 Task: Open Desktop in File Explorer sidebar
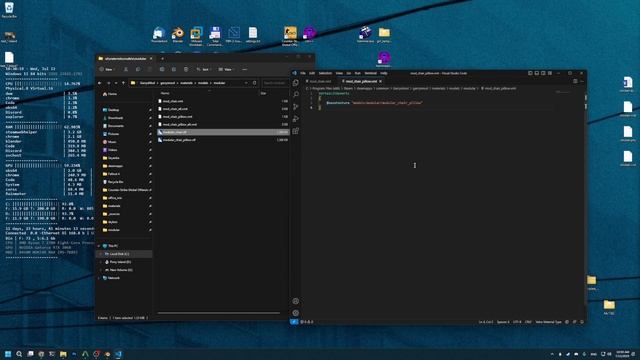111,110
